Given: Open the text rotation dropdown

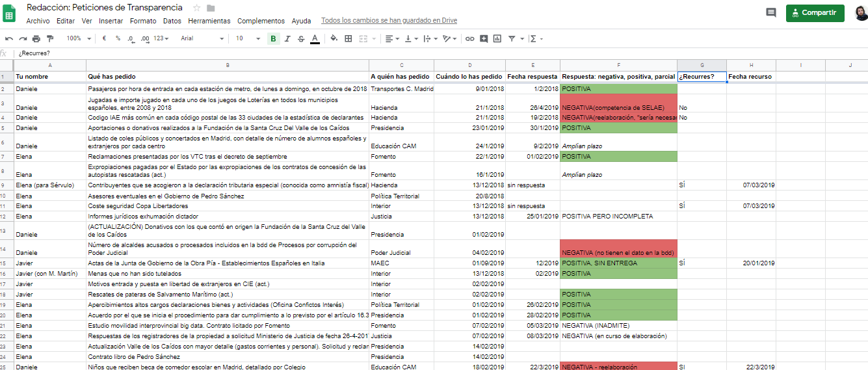Looking at the screenshot, I should [449, 39].
